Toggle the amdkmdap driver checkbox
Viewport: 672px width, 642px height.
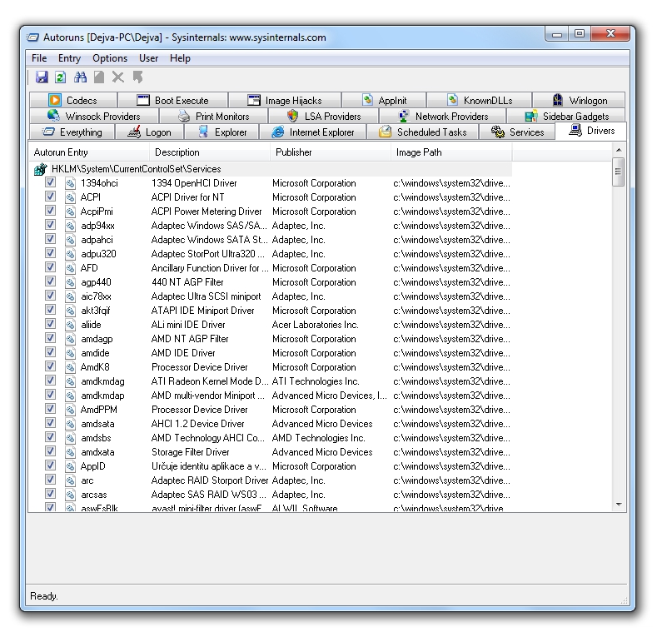pyautogui.click(x=50, y=395)
